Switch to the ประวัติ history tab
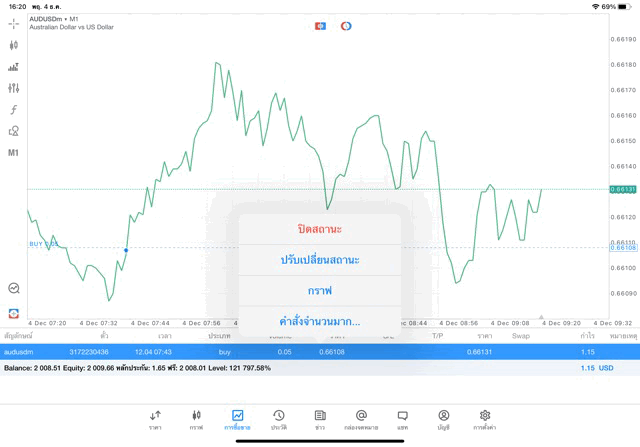 click(x=279, y=419)
